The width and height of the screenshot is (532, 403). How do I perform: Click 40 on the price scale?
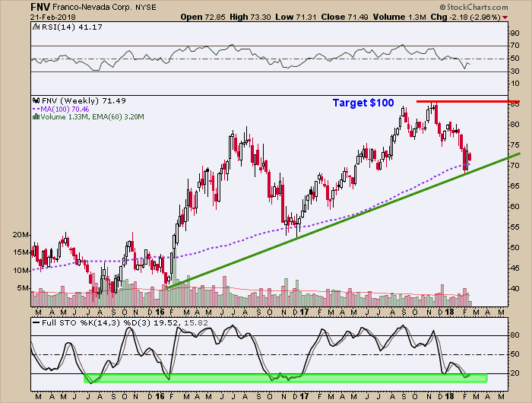pos(515,289)
